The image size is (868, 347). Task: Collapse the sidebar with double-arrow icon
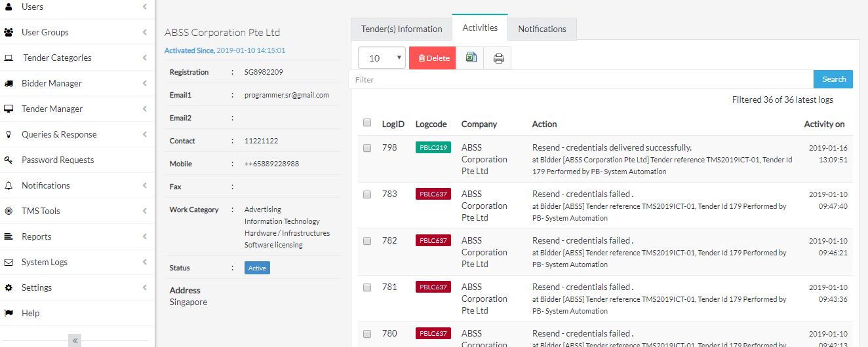point(75,340)
